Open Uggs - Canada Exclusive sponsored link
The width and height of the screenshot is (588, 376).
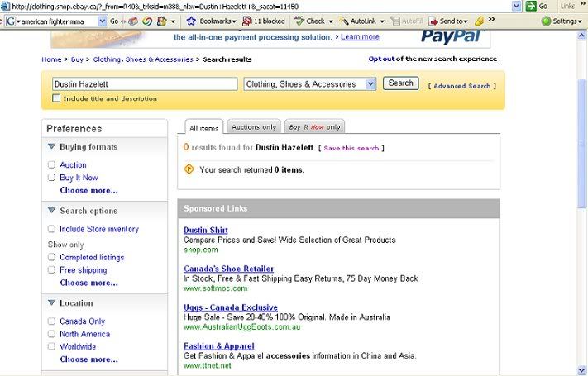231,307
